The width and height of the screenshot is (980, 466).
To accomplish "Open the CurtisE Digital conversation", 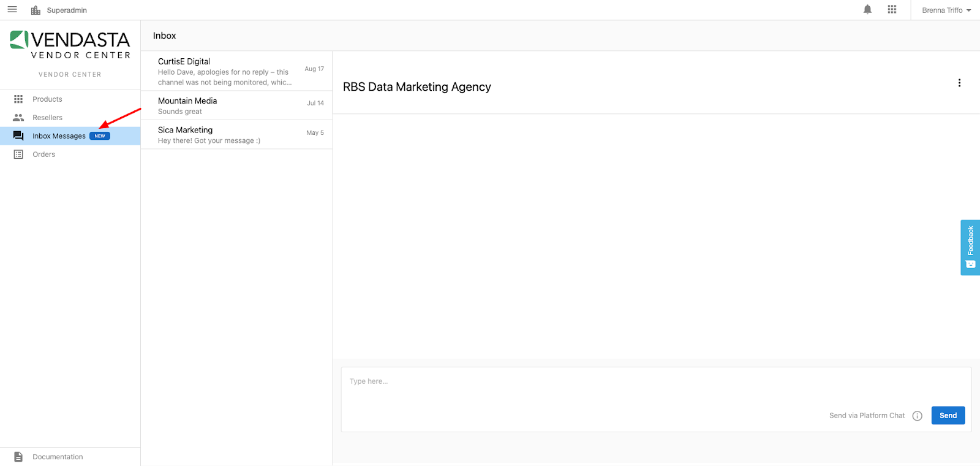I will click(x=236, y=71).
